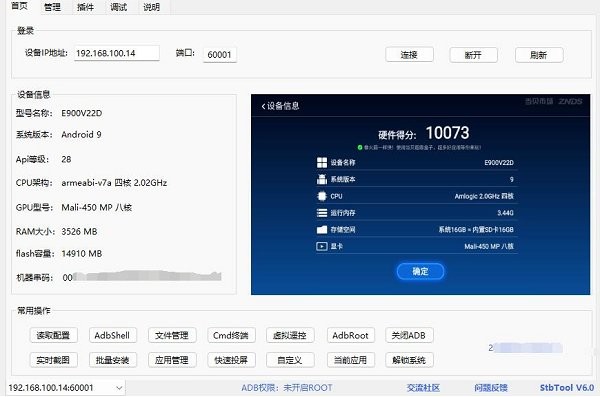Open the 插件 tab
Viewport: 600px width, 397px height.
85,7
